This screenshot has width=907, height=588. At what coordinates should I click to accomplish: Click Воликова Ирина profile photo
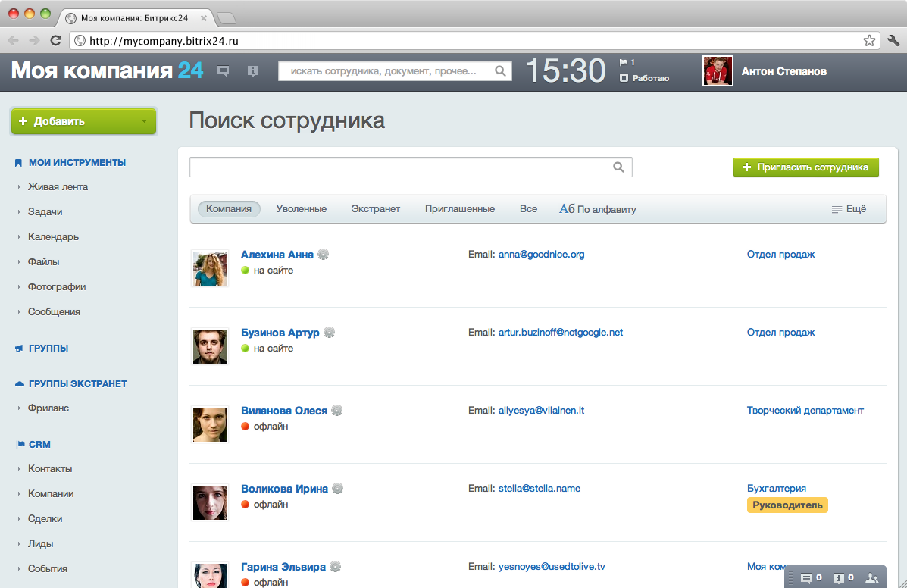(x=209, y=502)
